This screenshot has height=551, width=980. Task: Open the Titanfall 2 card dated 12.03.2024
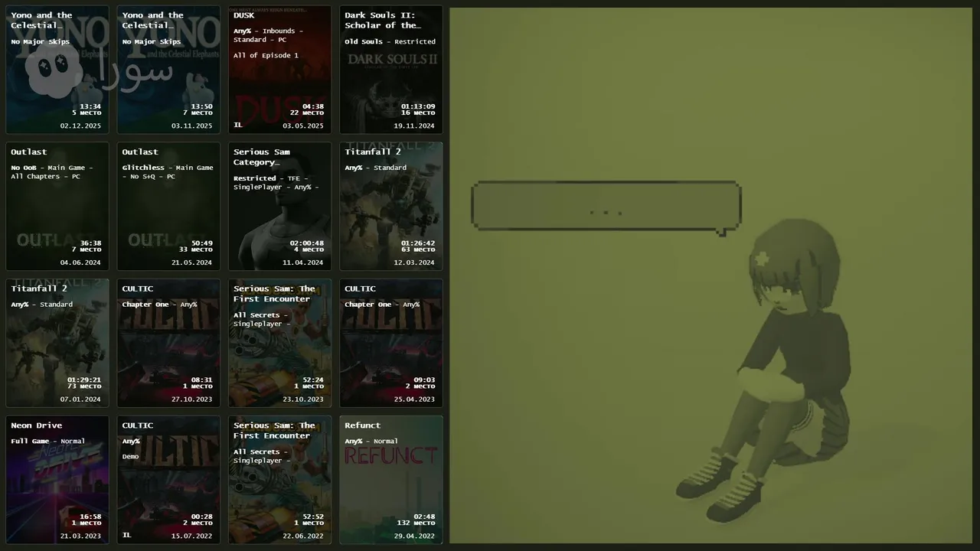[x=391, y=207]
